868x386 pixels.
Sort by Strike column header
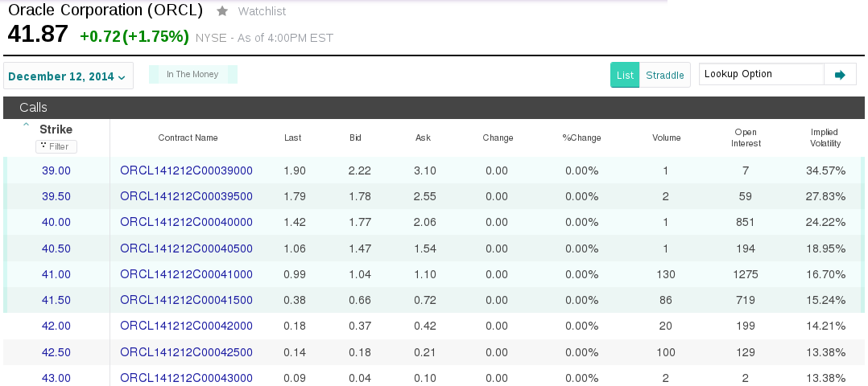coord(56,129)
